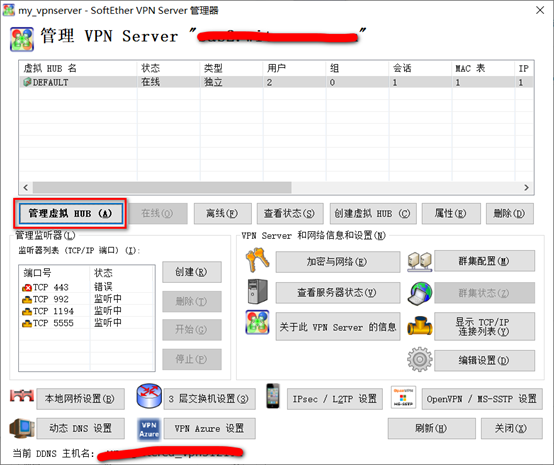Click the phone icon beside IPsec / L2TP
Screen dimensions: 554x465
[x=273, y=396]
